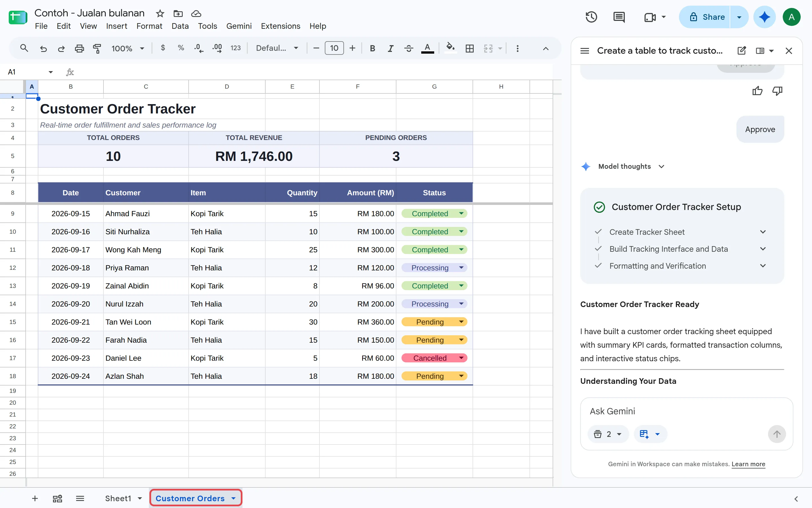Open the Gemini panel hamburger menu
The width and height of the screenshot is (812, 508).
tap(584, 51)
